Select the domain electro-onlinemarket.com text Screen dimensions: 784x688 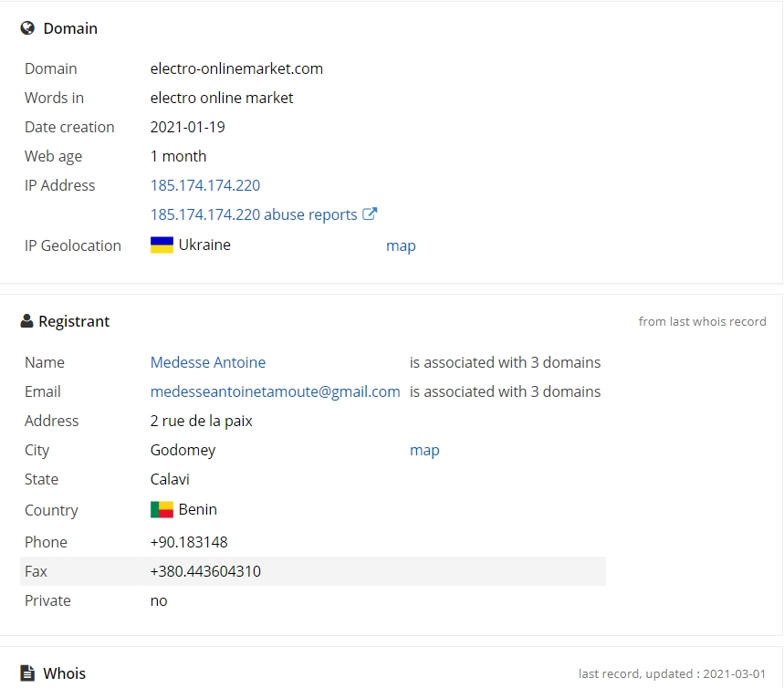(x=236, y=68)
